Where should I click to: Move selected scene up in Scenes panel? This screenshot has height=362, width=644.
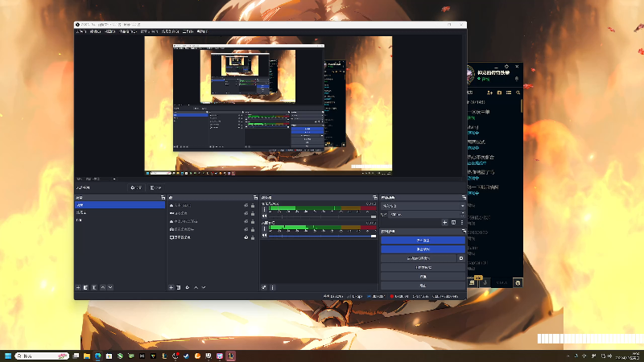tap(103, 288)
